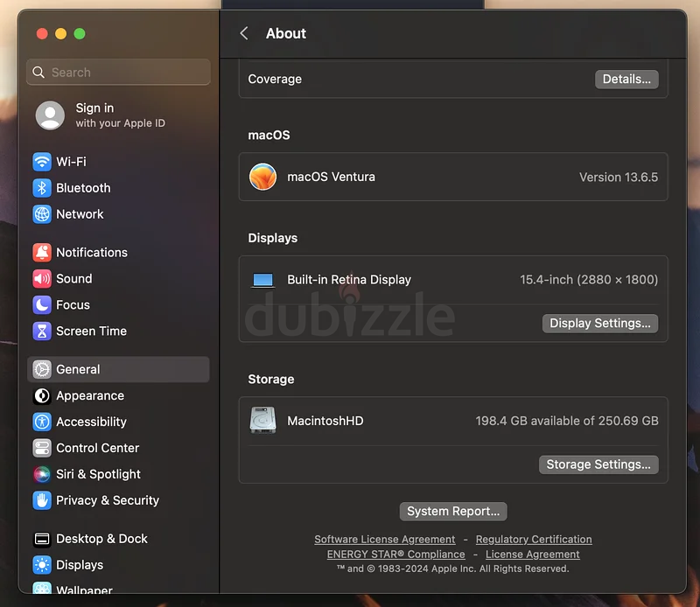Viewport: 700px width, 607px height.
Task: Select the Wi-Fi label in sidebar
Action: 71,162
